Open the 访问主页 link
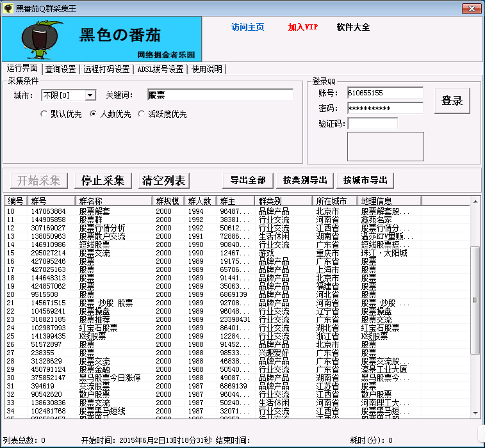Image resolution: width=485 pixels, height=448 pixels. coord(247,28)
